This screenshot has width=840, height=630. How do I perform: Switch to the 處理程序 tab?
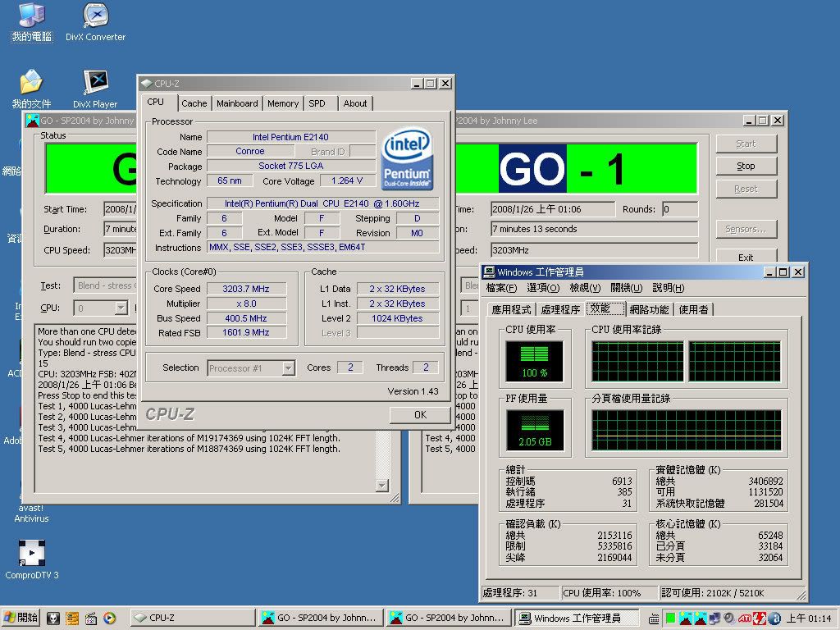pyautogui.click(x=560, y=309)
